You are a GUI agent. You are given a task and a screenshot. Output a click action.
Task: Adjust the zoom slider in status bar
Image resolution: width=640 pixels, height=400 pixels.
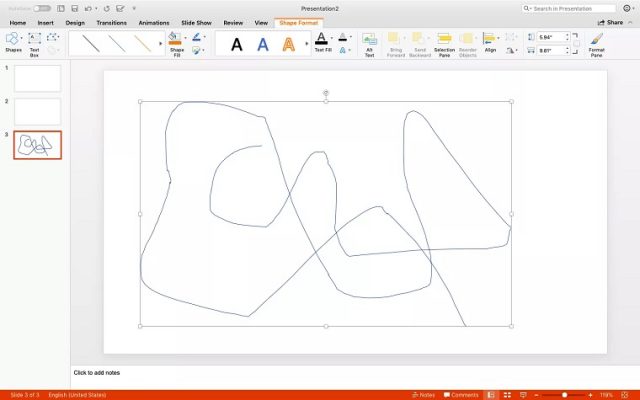click(x=564, y=395)
